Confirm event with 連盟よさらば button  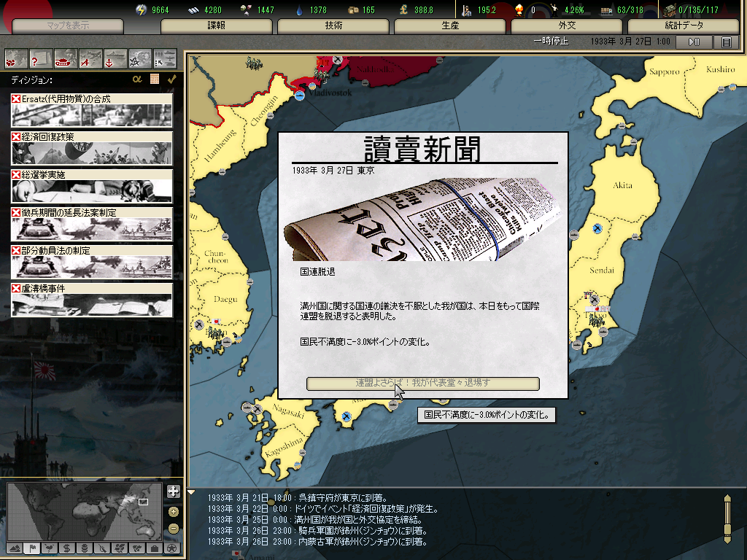click(x=422, y=384)
